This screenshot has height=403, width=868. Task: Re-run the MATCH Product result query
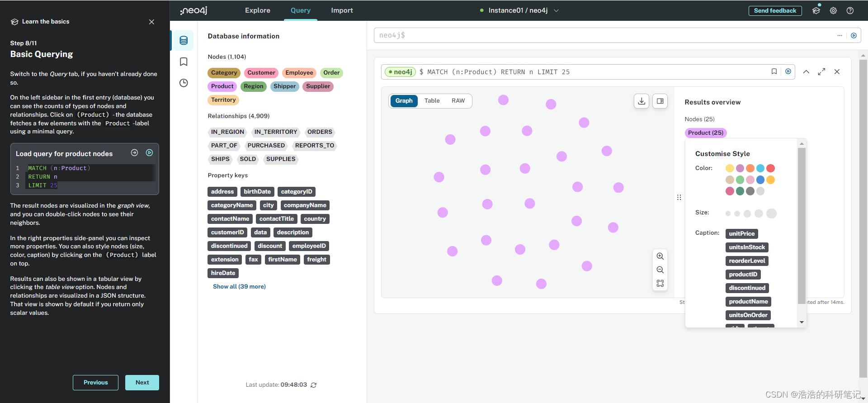[788, 71]
